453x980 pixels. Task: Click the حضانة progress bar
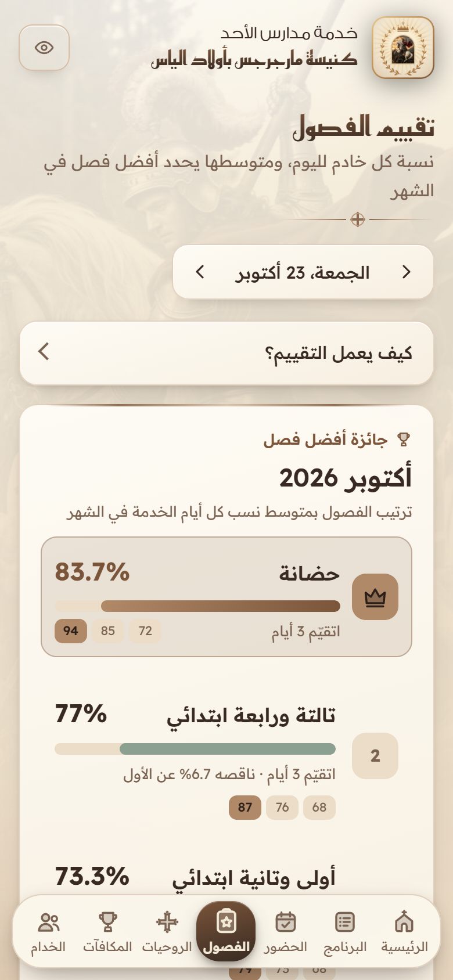[x=197, y=606]
